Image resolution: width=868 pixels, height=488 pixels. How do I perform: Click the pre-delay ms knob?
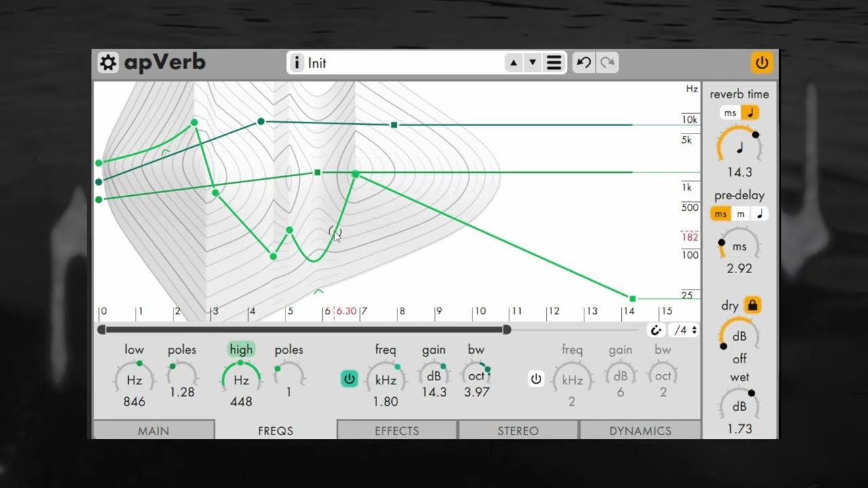pyautogui.click(x=739, y=245)
